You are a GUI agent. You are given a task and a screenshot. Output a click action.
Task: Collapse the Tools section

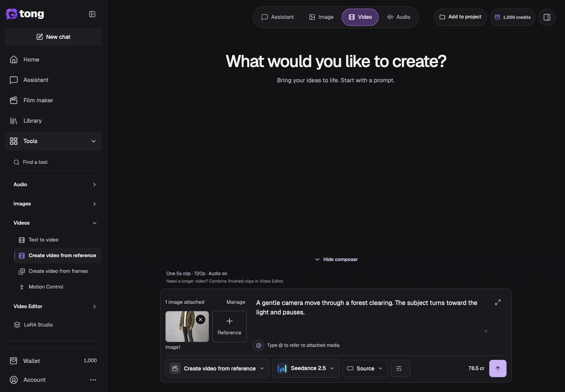tap(53, 141)
